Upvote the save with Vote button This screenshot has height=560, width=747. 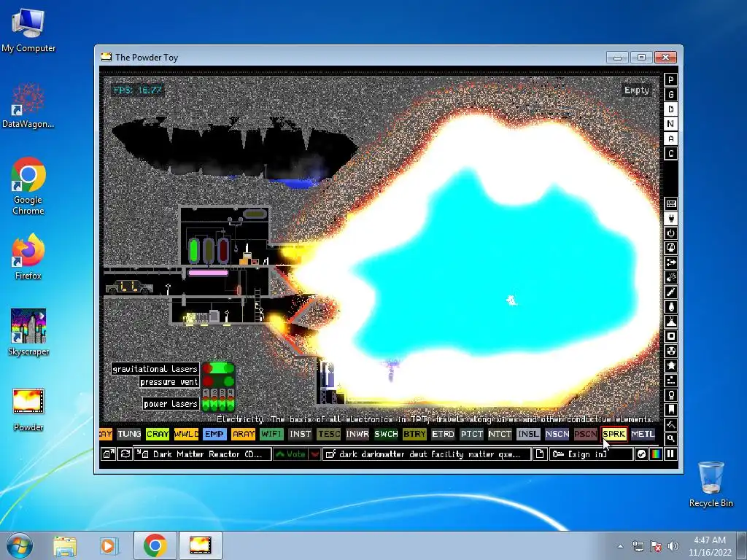coord(290,454)
